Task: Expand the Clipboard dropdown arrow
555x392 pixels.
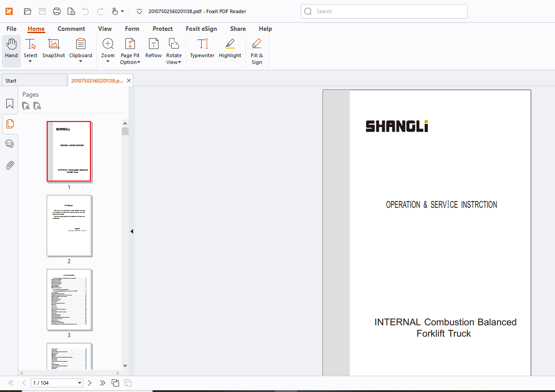Action: (x=80, y=62)
